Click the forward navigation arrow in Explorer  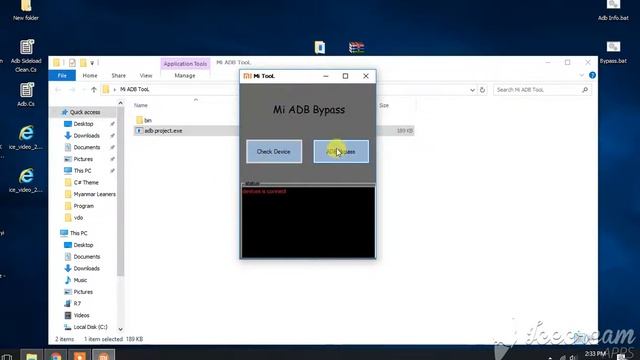tap(72, 89)
